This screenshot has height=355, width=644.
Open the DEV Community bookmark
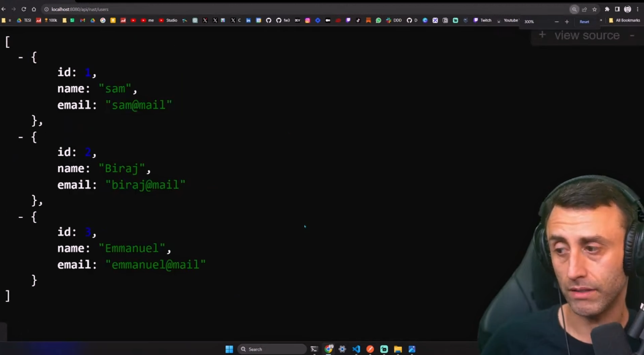298,20
